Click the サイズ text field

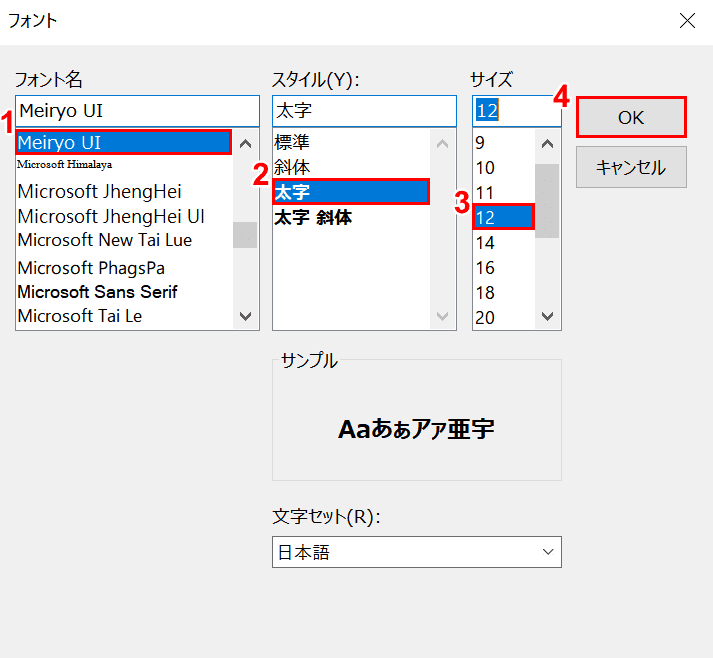pos(517,111)
